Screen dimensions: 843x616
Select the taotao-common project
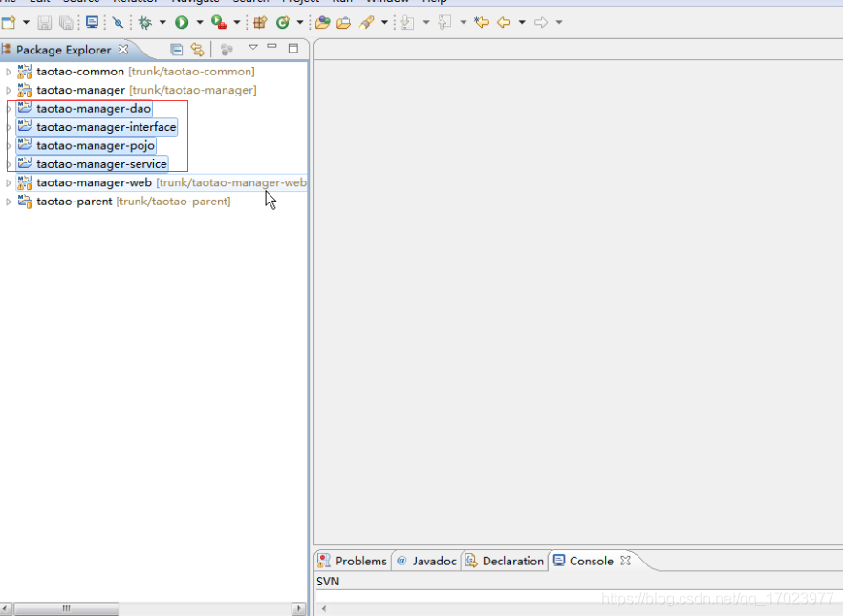click(x=145, y=72)
